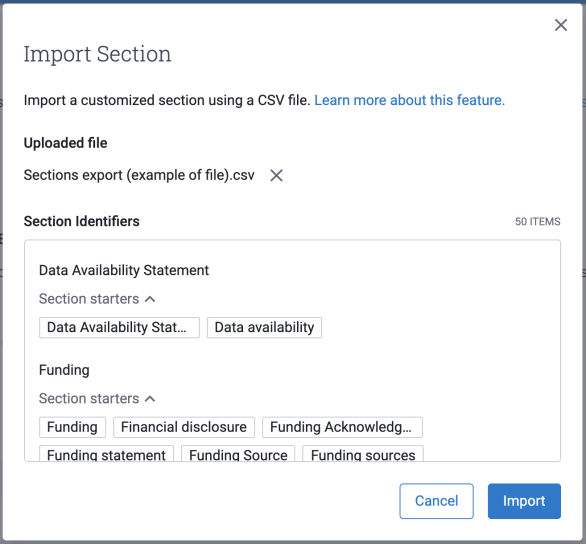The width and height of the screenshot is (586, 544).
Task: Click the Import button
Action: (524, 501)
